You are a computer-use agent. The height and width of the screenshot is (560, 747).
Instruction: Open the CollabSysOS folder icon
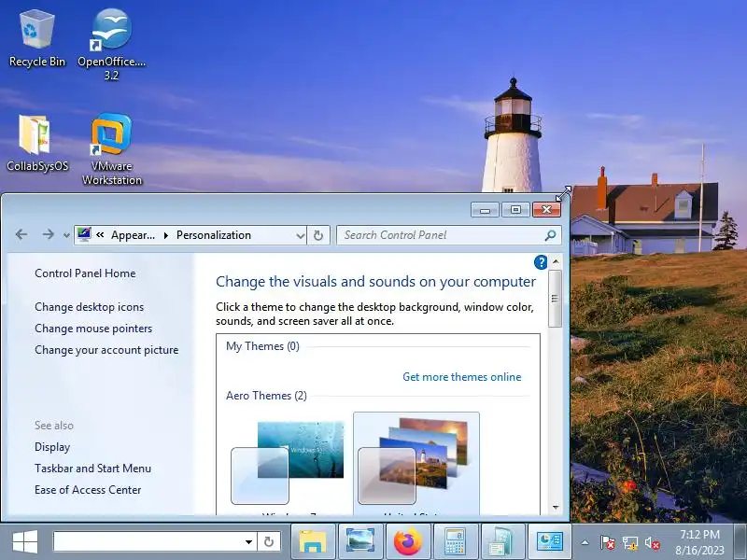37,143
